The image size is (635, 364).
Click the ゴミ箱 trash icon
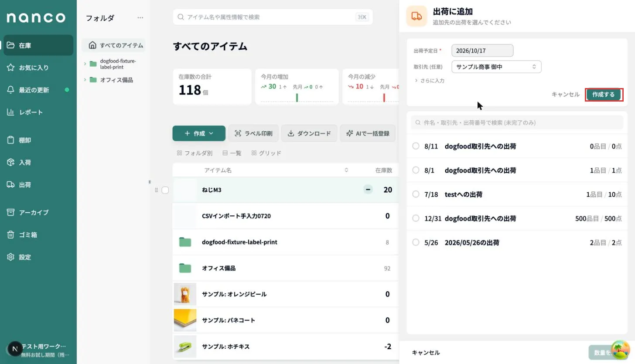[11, 235]
